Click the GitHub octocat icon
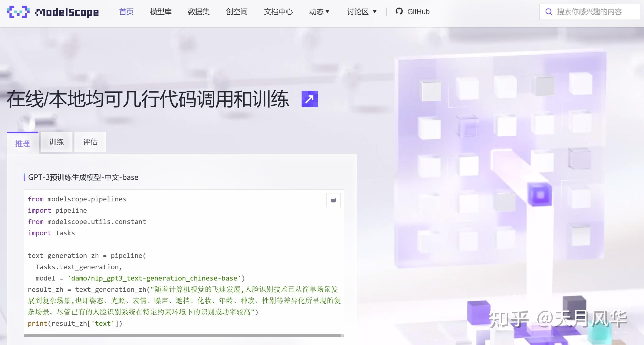This screenshot has width=644, height=345. pos(399,12)
